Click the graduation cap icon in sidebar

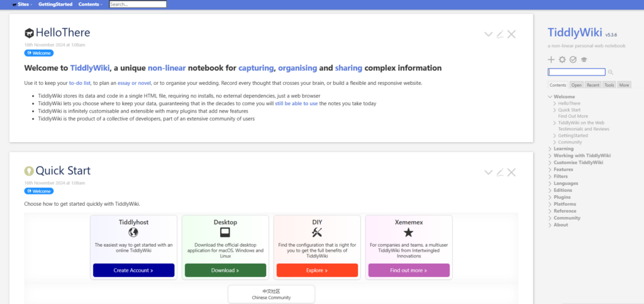[x=584, y=59]
